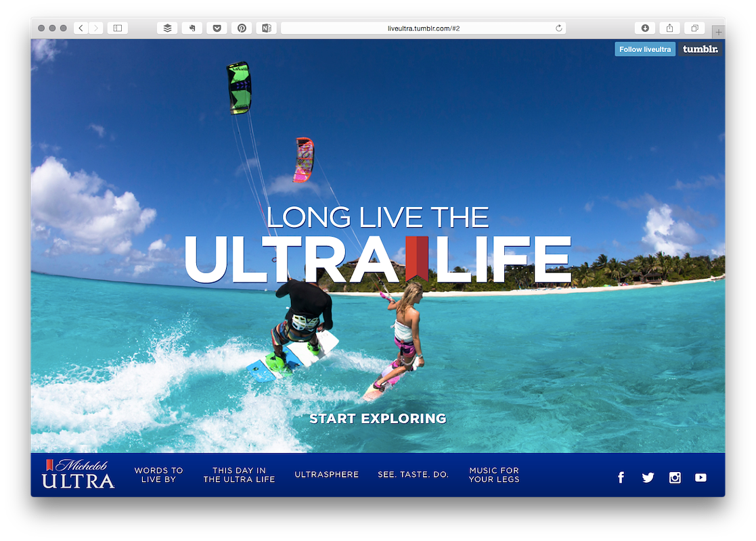Screen dimensions: 756x541
Task: Minimize window with the yellow button
Action: tap(52, 28)
